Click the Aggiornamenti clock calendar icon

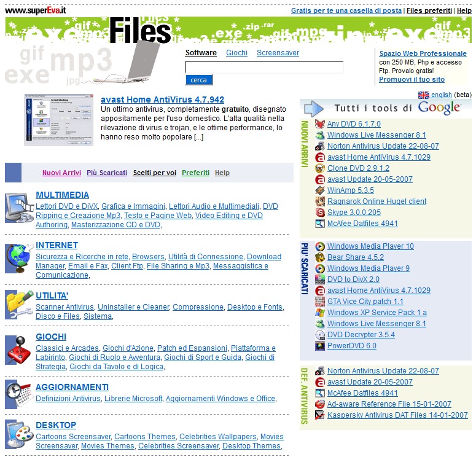click(19, 395)
